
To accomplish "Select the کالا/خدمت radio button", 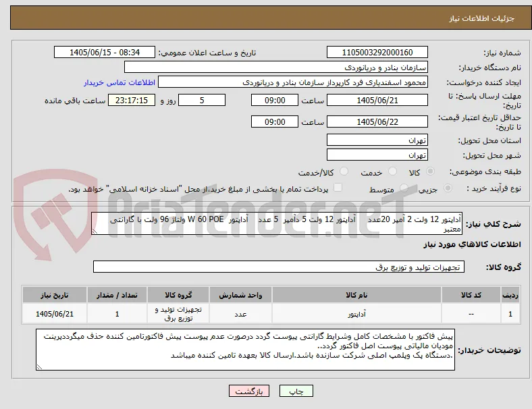I will [x=344, y=171].
